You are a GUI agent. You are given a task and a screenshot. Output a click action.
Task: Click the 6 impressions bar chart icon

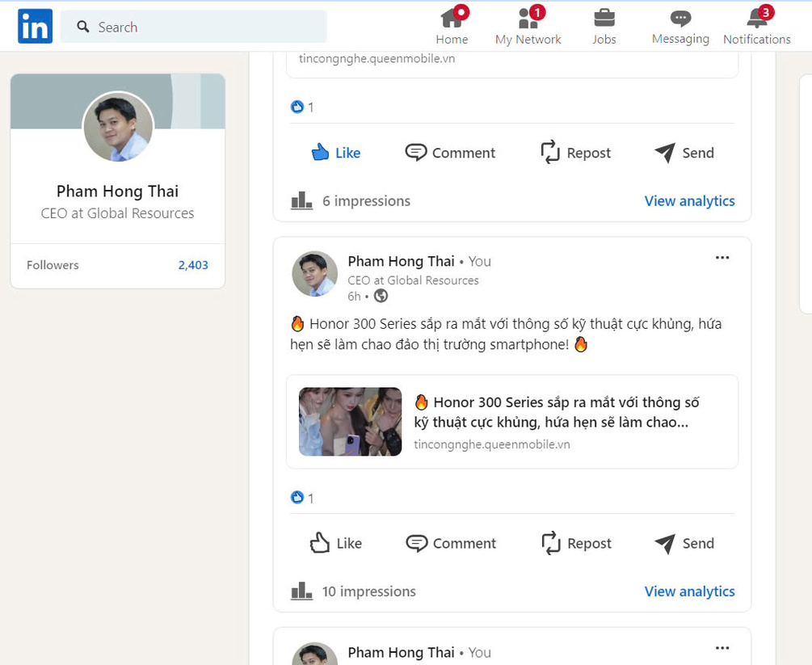tap(301, 200)
